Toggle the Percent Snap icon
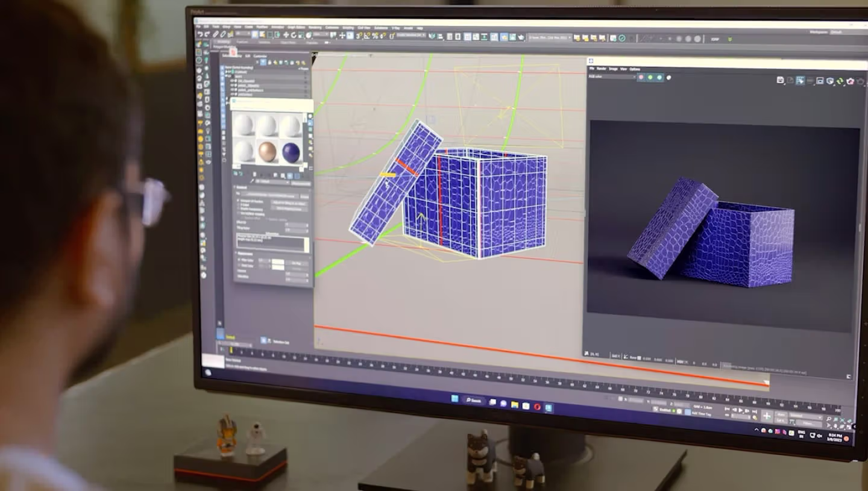 tap(375, 36)
